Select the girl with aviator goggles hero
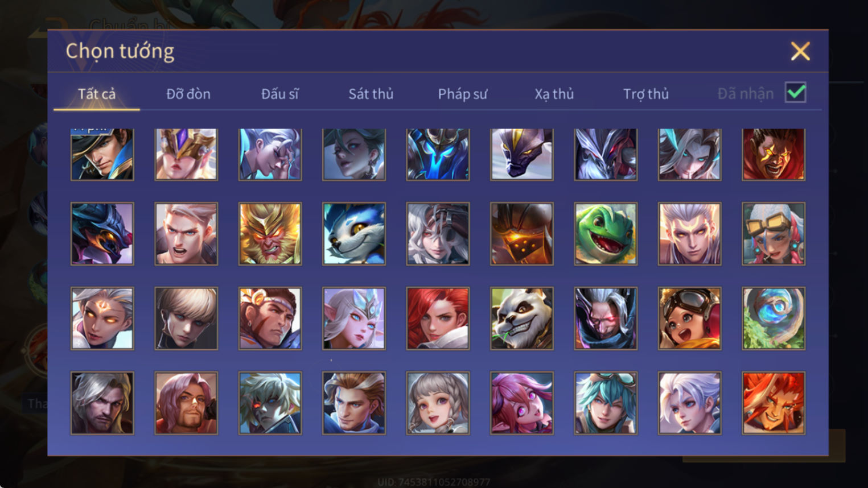Screen dimensions: 868x488 pos(689,319)
